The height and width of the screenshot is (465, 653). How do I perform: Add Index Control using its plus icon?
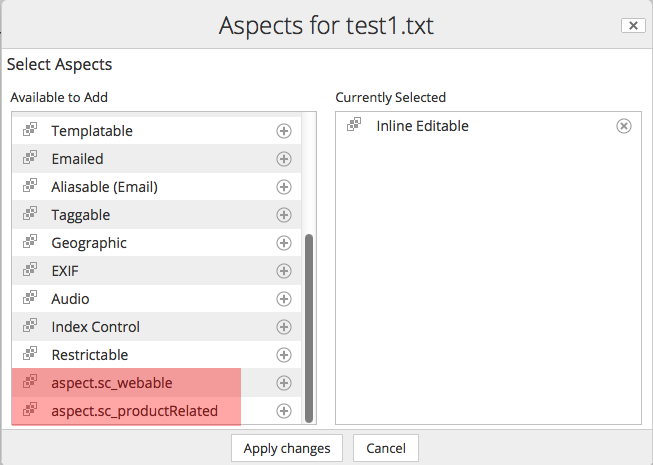click(x=284, y=327)
